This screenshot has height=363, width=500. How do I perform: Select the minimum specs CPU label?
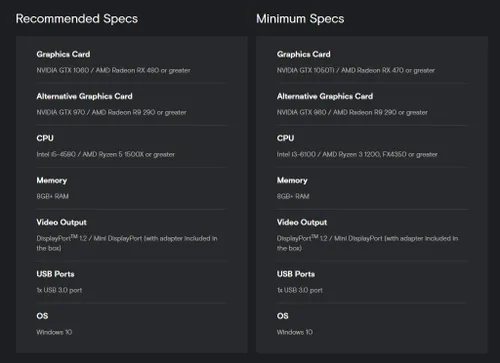click(285, 138)
